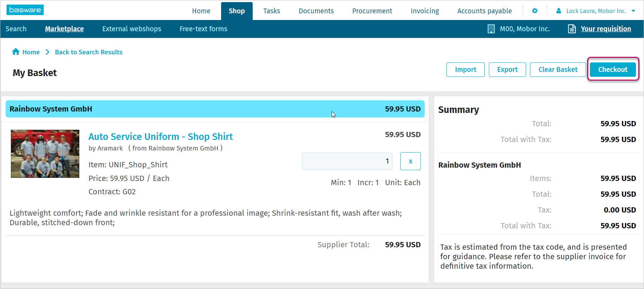
Task: Open Free-text forms
Action: 204,29
